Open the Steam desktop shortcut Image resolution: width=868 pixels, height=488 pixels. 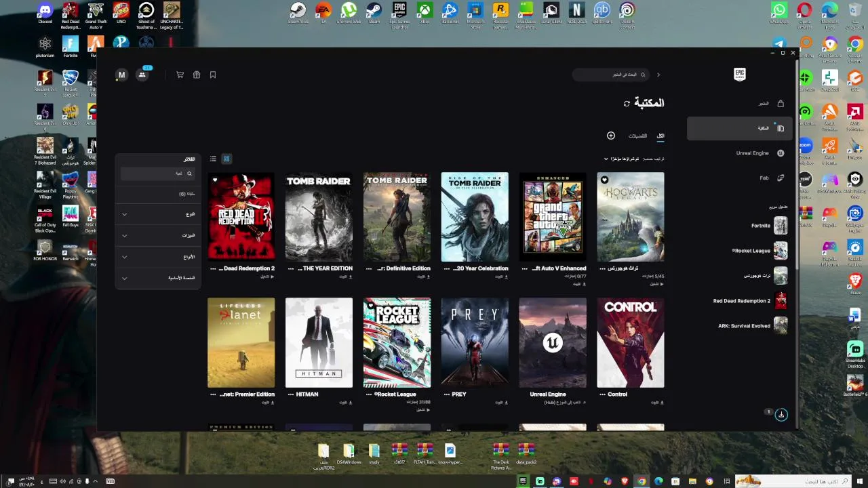tap(374, 14)
